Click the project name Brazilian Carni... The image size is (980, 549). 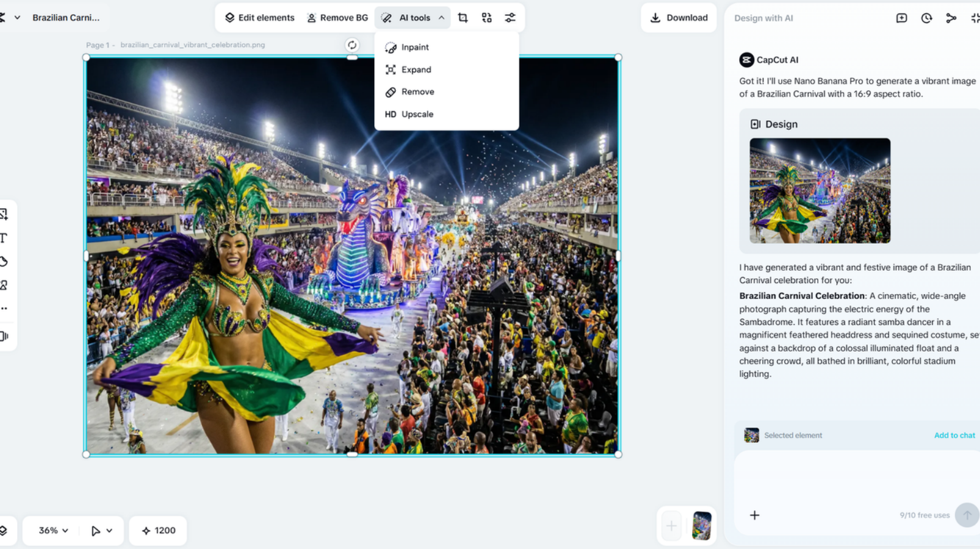click(66, 18)
